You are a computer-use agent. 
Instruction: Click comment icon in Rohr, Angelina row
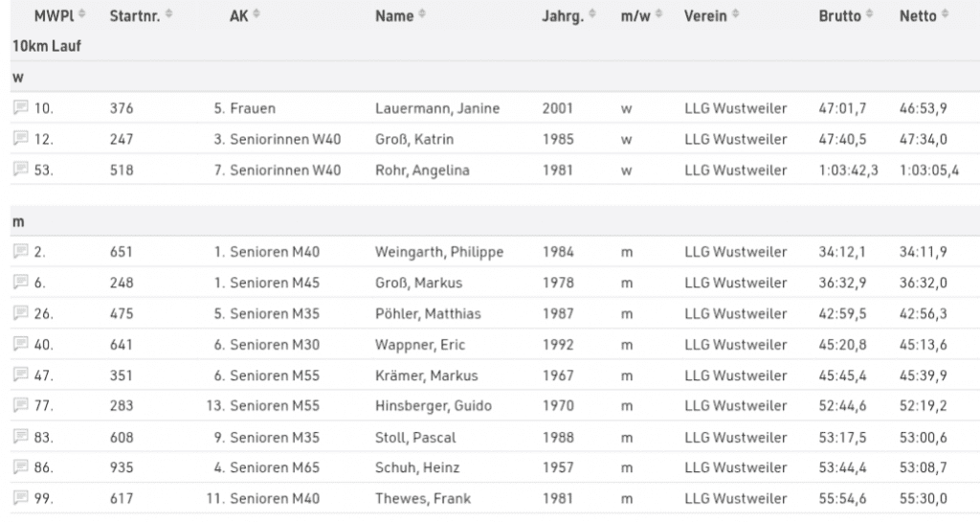[21, 170]
